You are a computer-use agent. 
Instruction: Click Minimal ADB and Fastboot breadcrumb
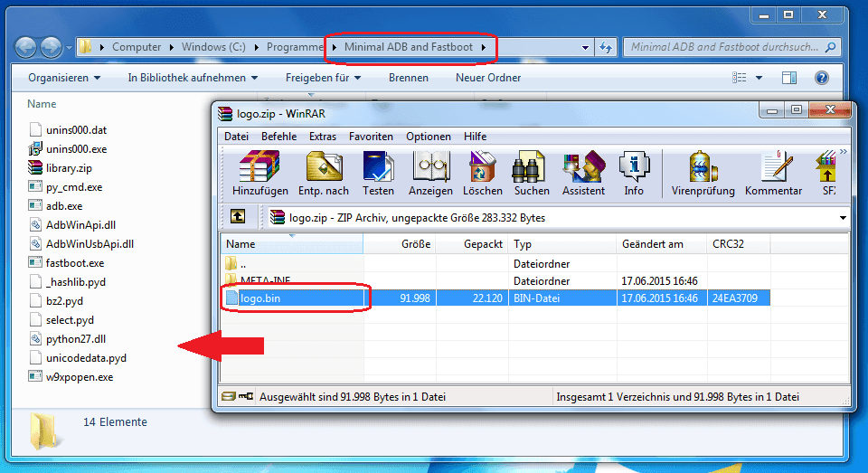pos(409,47)
